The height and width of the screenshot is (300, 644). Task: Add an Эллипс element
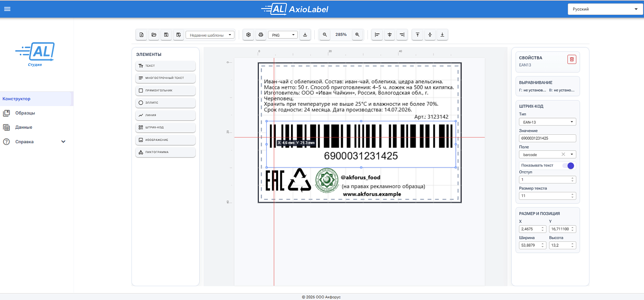coord(165,103)
